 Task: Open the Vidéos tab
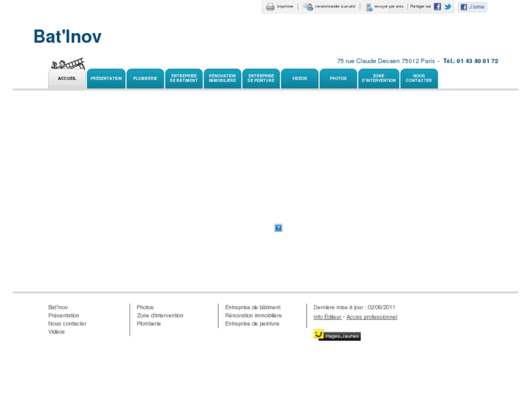coord(299,78)
